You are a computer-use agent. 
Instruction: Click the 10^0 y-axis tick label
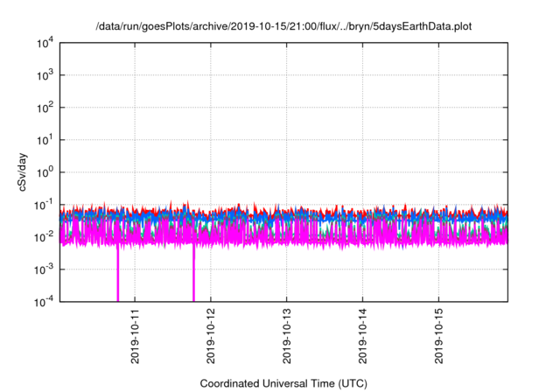coord(45,172)
